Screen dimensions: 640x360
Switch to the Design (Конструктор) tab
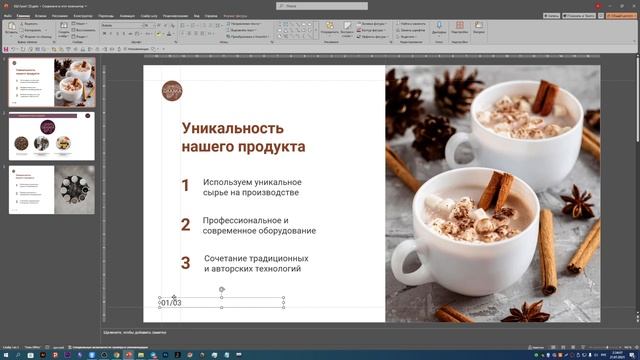(x=83, y=16)
